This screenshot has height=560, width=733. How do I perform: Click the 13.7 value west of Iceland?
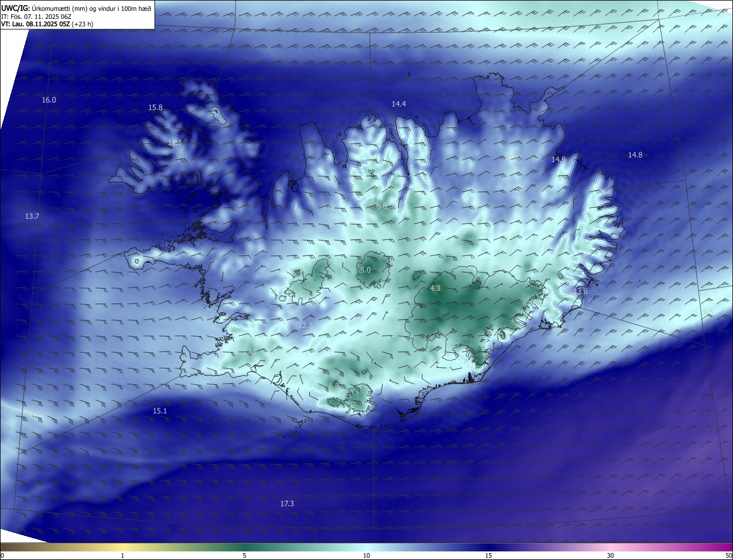point(32,216)
